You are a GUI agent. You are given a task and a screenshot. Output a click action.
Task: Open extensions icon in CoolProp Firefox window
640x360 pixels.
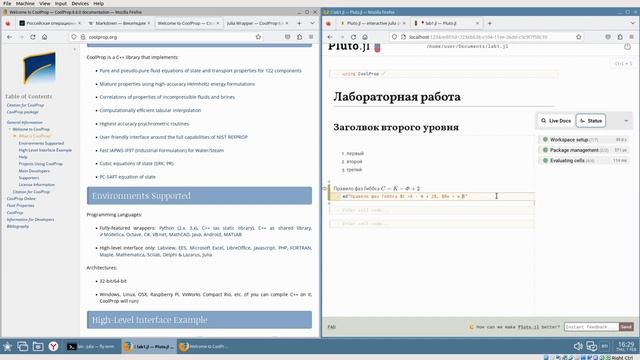tap(300, 37)
